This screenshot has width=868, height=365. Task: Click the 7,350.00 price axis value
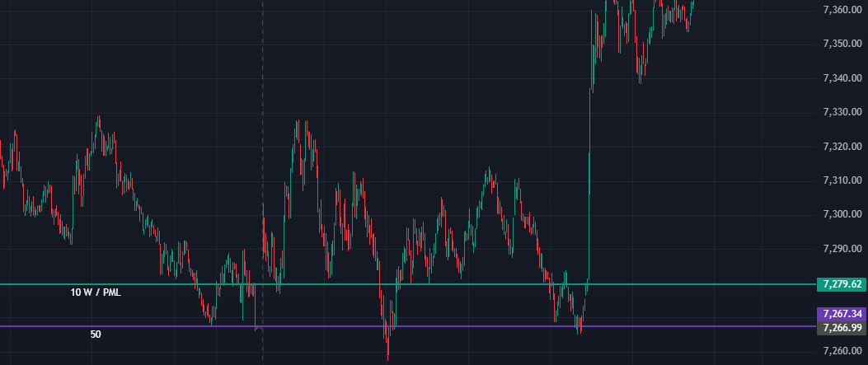pyautogui.click(x=842, y=44)
